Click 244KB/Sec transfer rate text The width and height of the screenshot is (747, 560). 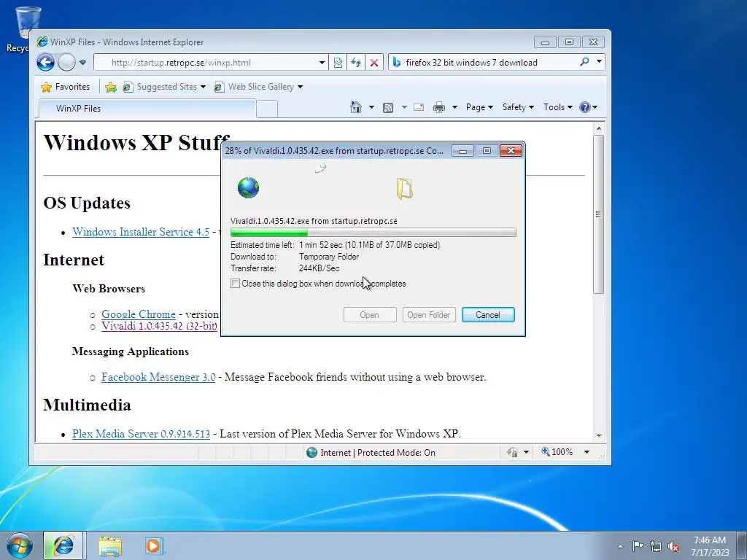pyautogui.click(x=320, y=268)
